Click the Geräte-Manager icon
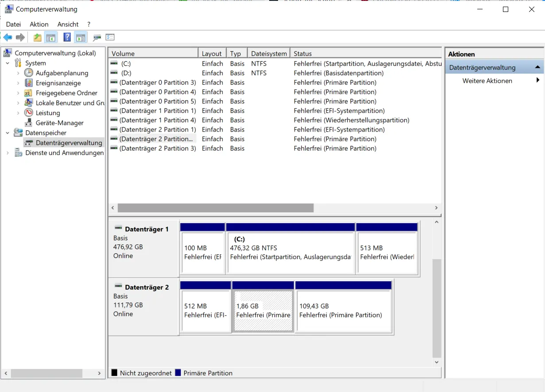The image size is (545, 392). (x=29, y=123)
